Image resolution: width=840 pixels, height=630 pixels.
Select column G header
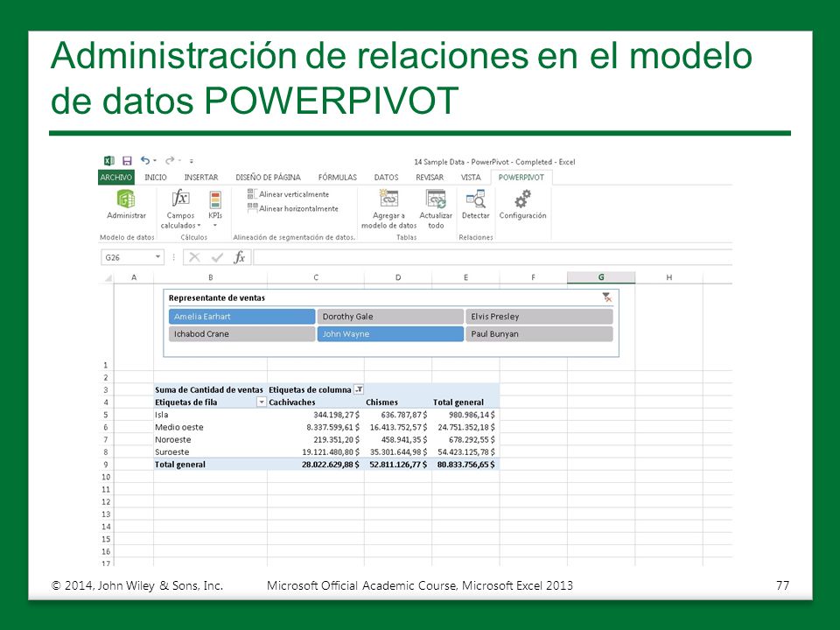(x=601, y=277)
